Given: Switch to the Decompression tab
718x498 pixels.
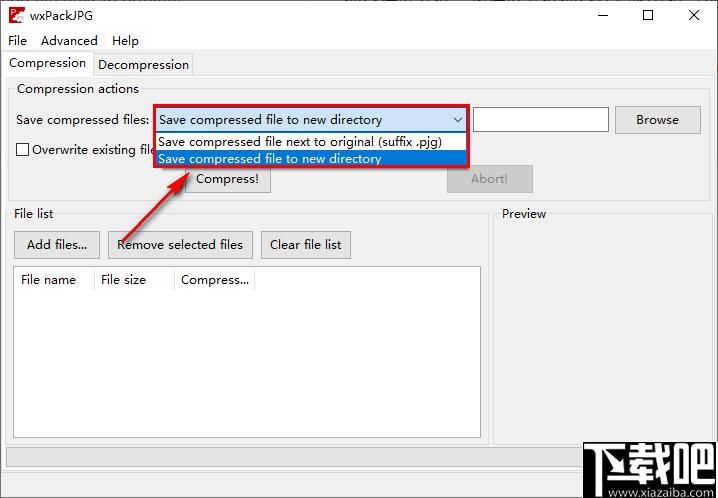Looking at the screenshot, I should (x=143, y=65).
